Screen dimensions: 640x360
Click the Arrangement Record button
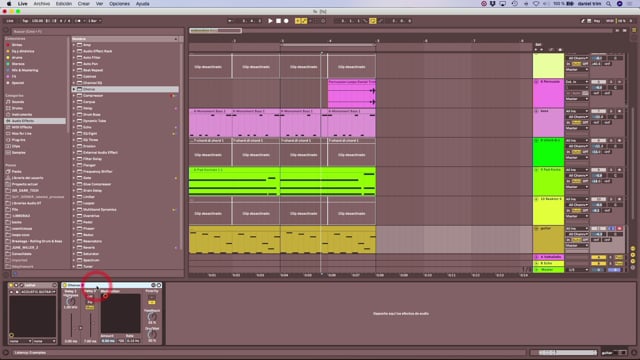pos(286,21)
